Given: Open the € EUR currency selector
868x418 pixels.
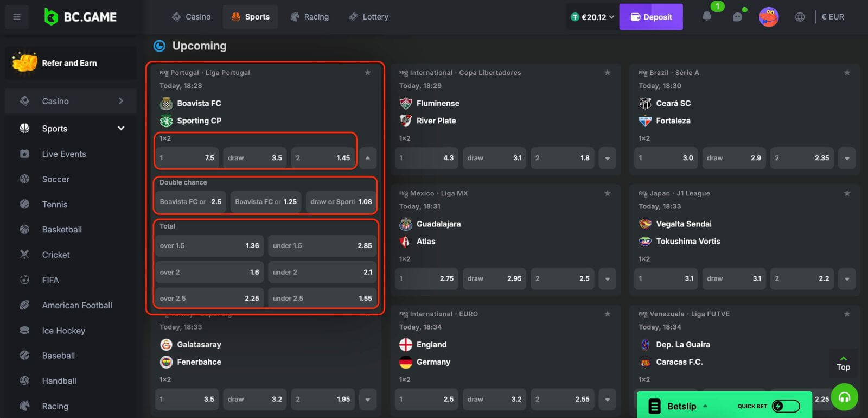Looking at the screenshot, I should [833, 17].
